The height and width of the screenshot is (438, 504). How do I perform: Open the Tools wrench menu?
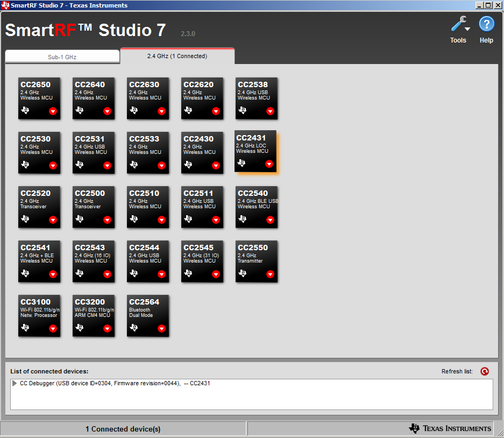click(x=460, y=29)
